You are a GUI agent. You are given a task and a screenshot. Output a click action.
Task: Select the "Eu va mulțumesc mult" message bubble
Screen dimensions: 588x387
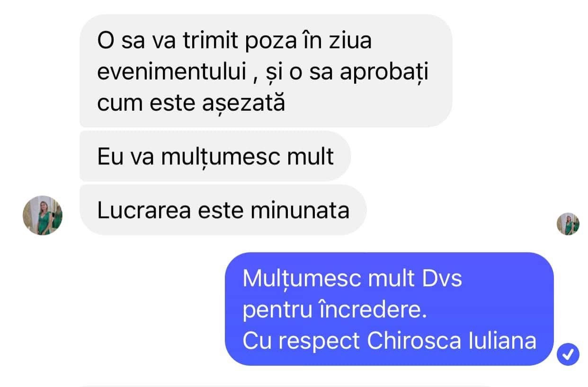point(215,156)
